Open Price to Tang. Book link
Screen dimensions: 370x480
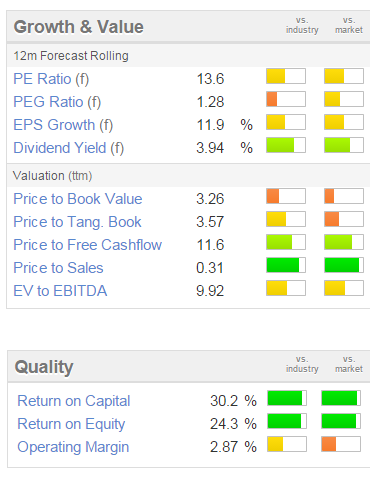pos(77,222)
